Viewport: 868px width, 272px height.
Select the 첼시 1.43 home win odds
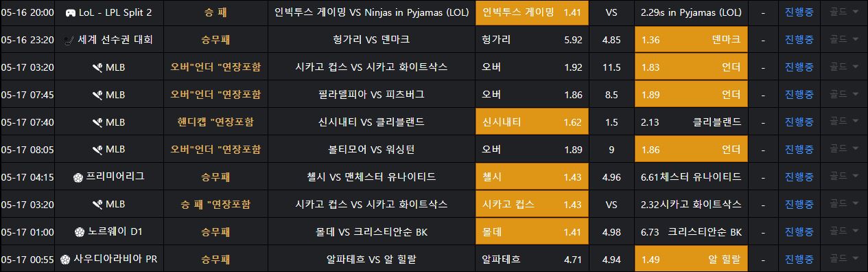(532, 177)
